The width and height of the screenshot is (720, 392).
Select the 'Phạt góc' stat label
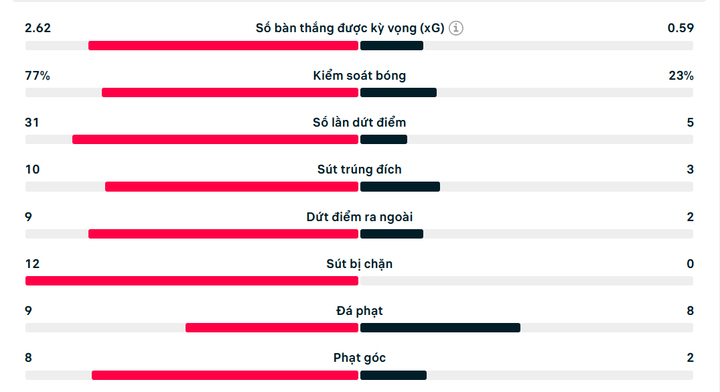pyautogui.click(x=360, y=358)
